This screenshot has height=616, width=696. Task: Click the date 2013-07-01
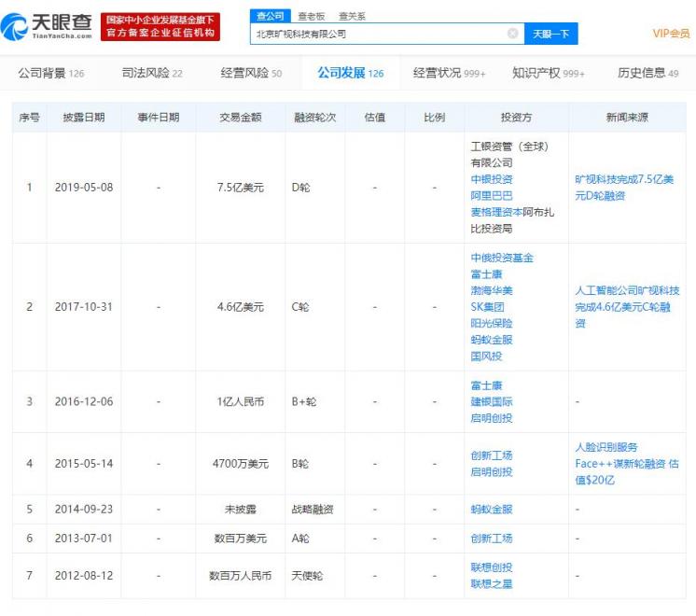pos(84,539)
